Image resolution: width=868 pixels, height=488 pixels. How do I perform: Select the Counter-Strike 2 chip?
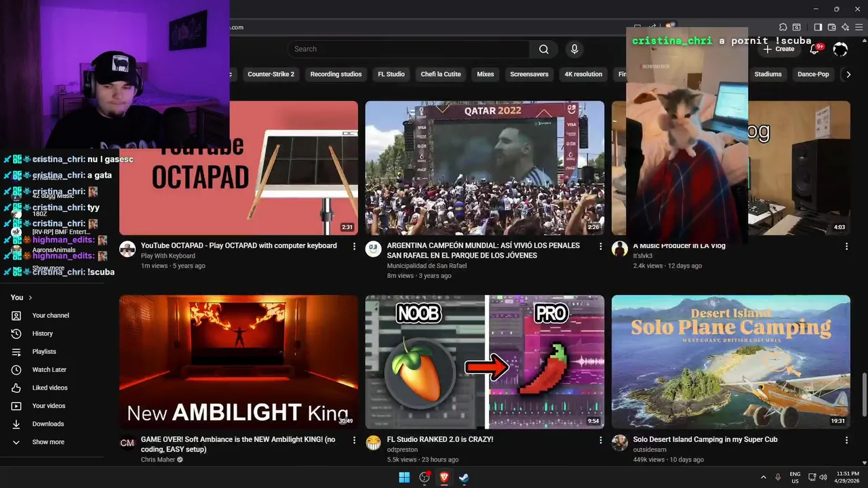pyautogui.click(x=271, y=75)
